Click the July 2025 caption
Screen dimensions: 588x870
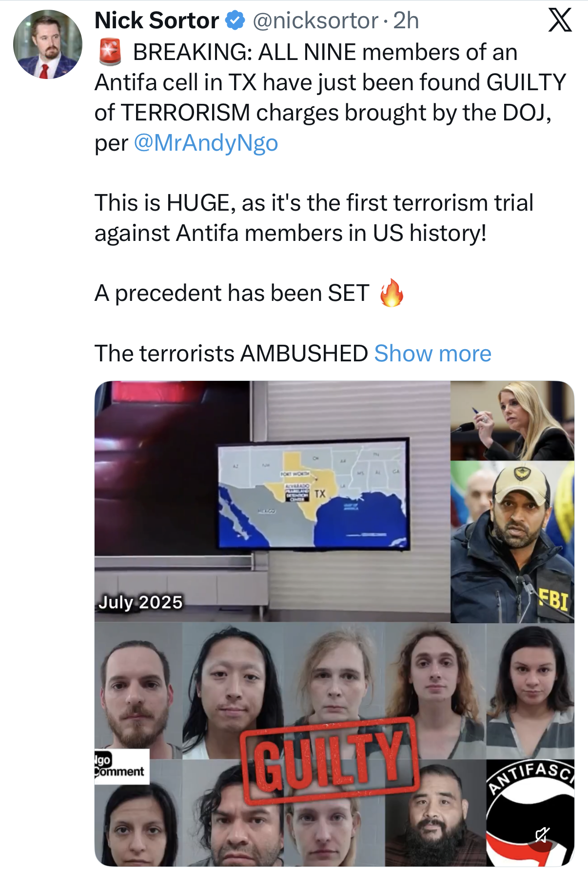coord(140,602)
